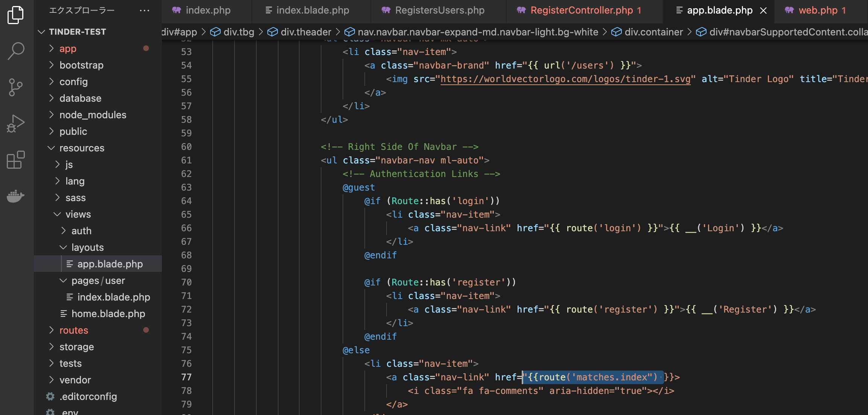Close the app.blade.php tab
The width and height of the screenshot is (868, 415).
(763, 10)
